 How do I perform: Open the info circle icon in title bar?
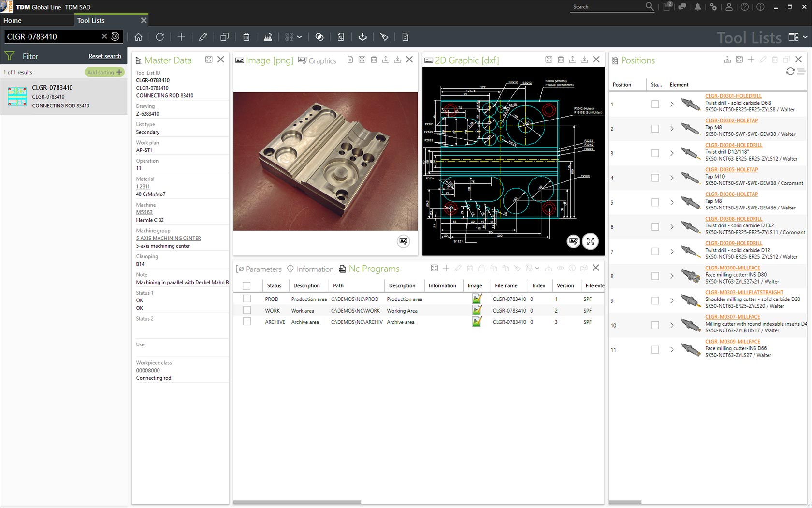[760, 7]
